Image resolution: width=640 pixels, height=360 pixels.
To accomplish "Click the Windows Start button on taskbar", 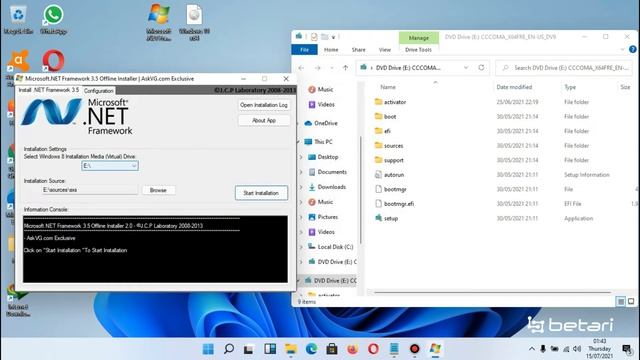I will [x=208, y=349].
